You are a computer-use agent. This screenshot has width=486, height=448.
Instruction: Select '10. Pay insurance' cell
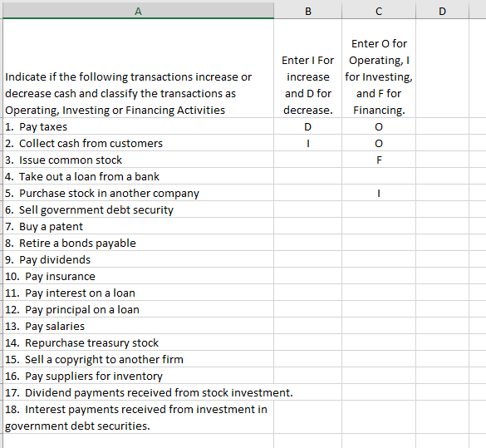click(138, 276)
